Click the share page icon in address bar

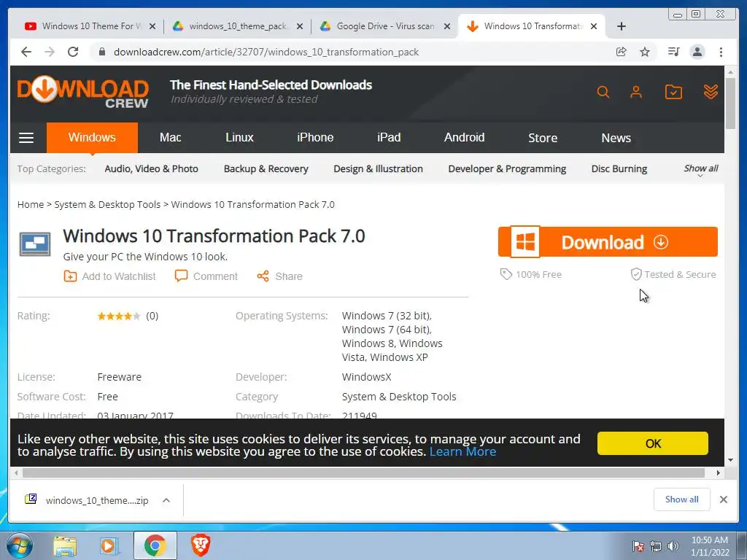point(622,52)
